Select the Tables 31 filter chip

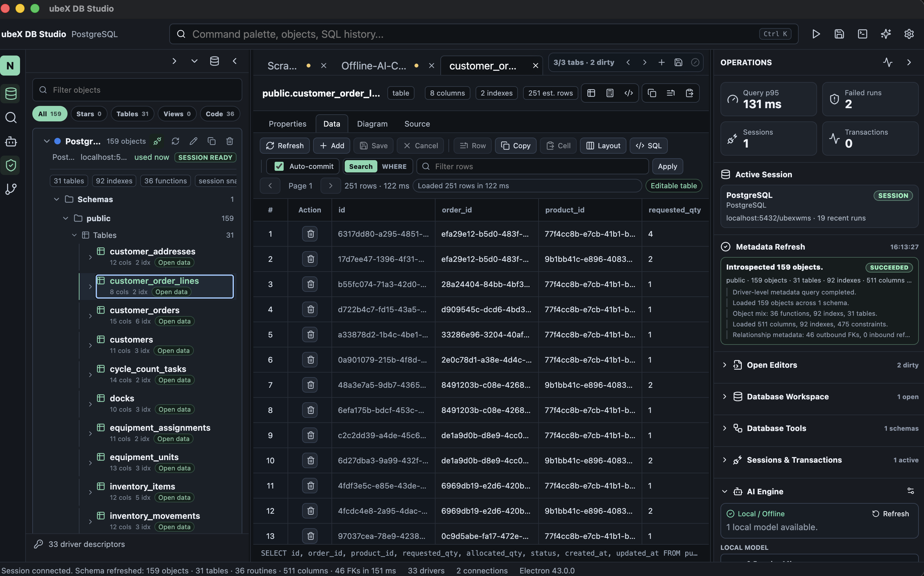click(132, 114)
